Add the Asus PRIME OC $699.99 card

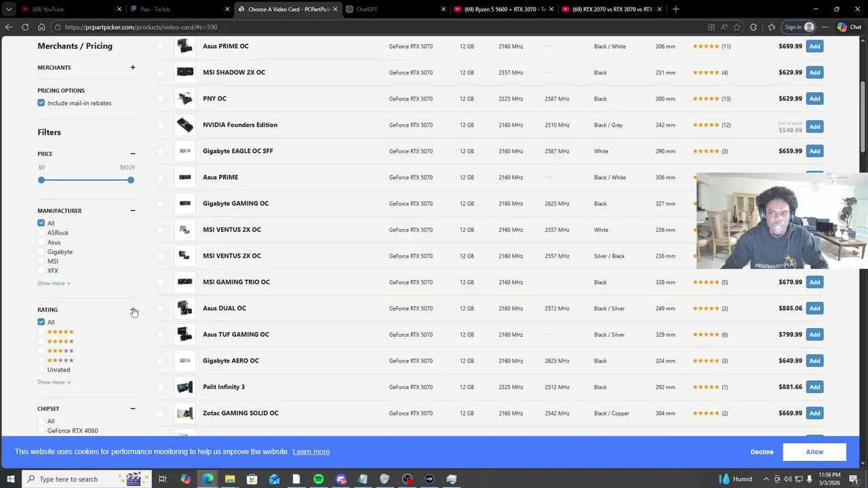[814, 46]
